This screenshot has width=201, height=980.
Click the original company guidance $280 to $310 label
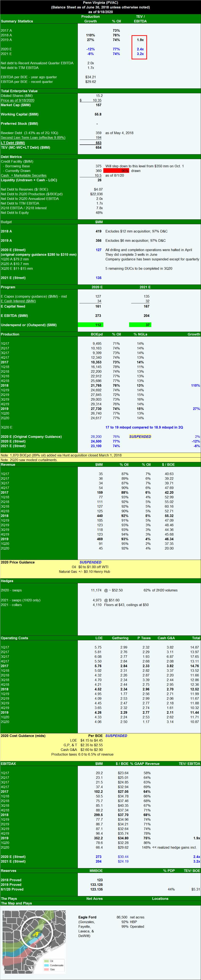(38, 254)
